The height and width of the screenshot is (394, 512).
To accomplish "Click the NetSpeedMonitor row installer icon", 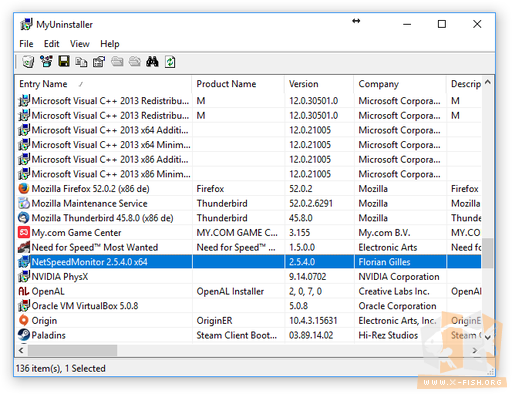I will (24, 262).
